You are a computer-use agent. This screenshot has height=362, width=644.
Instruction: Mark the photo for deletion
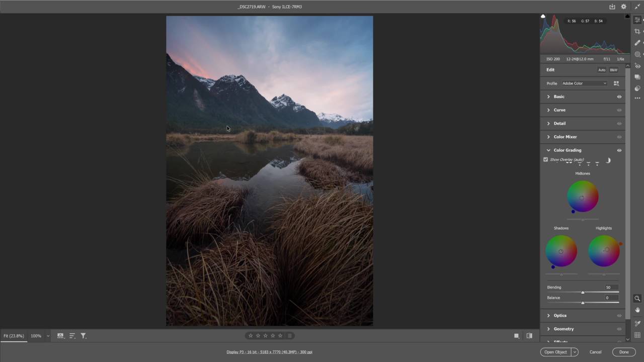[x=289, y=336]
